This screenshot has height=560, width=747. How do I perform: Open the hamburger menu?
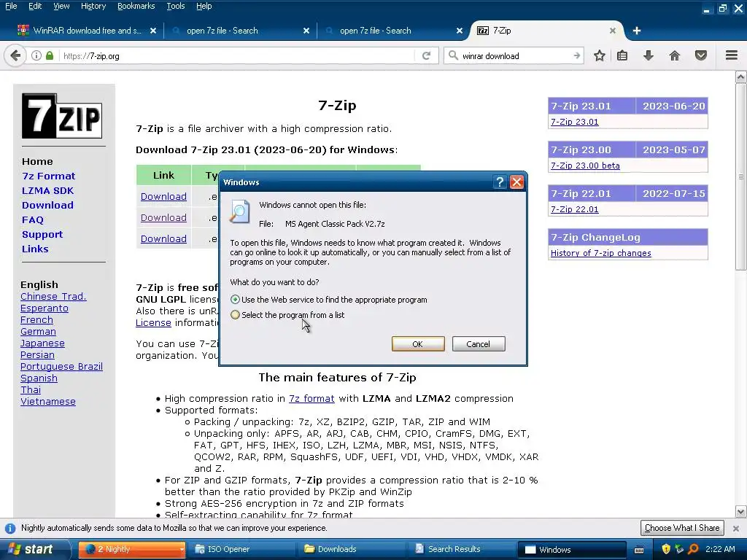732,55
